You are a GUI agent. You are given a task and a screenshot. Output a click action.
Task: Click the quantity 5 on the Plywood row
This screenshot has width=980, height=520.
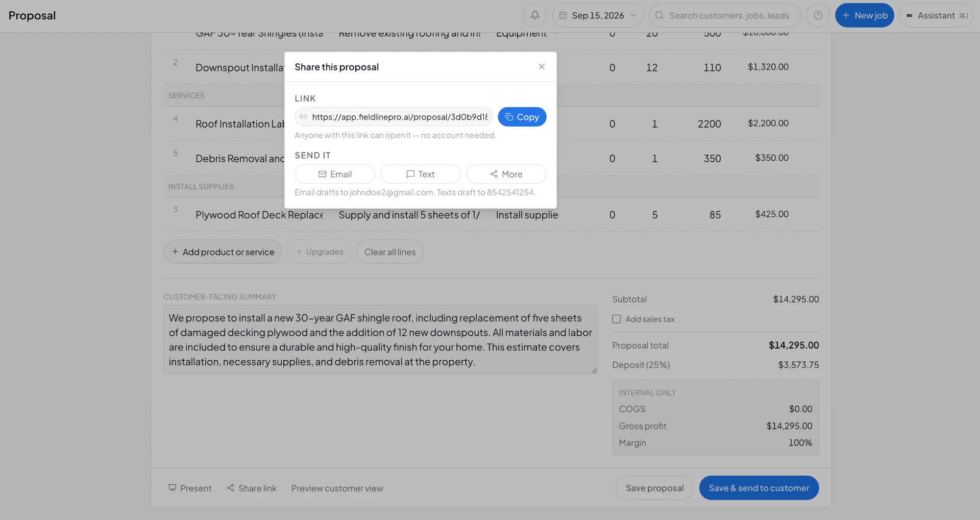coord(654,215)
